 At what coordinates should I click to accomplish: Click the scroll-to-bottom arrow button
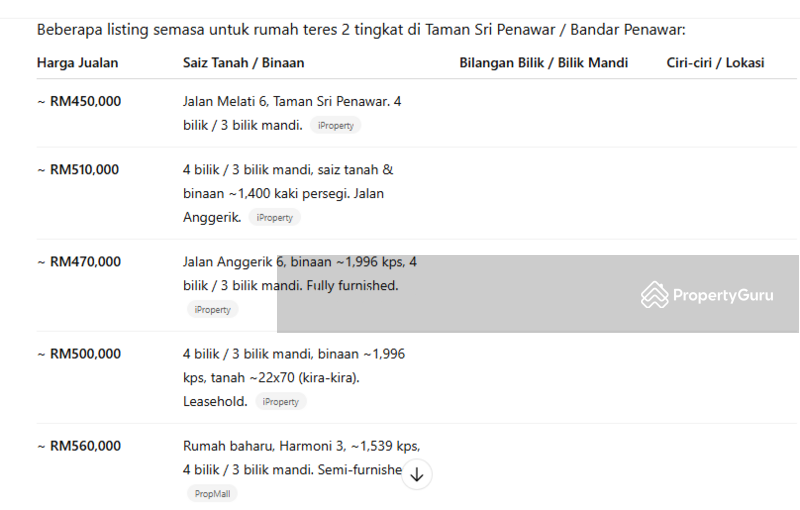[417, 474]
